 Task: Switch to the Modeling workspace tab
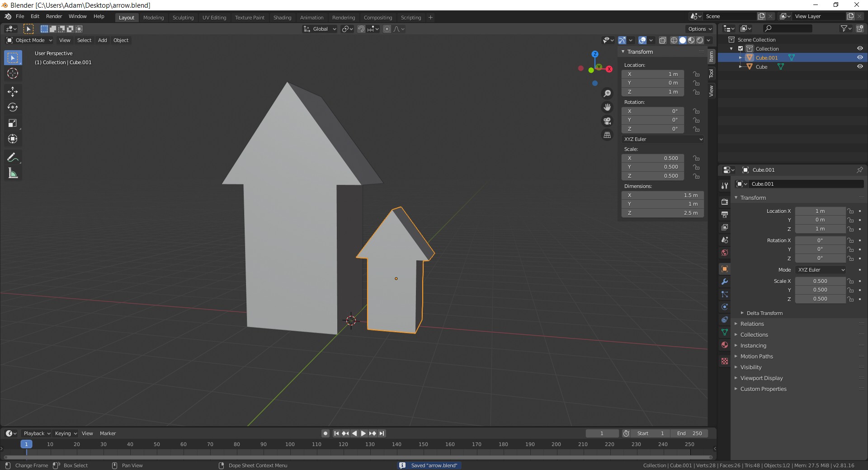[x=154, y=18]
